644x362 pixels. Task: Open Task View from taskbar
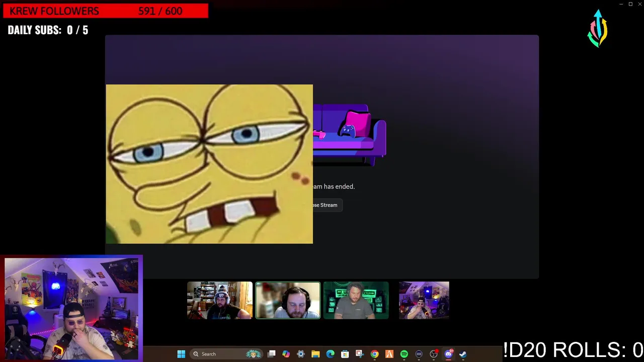click(x=272, y=354)
